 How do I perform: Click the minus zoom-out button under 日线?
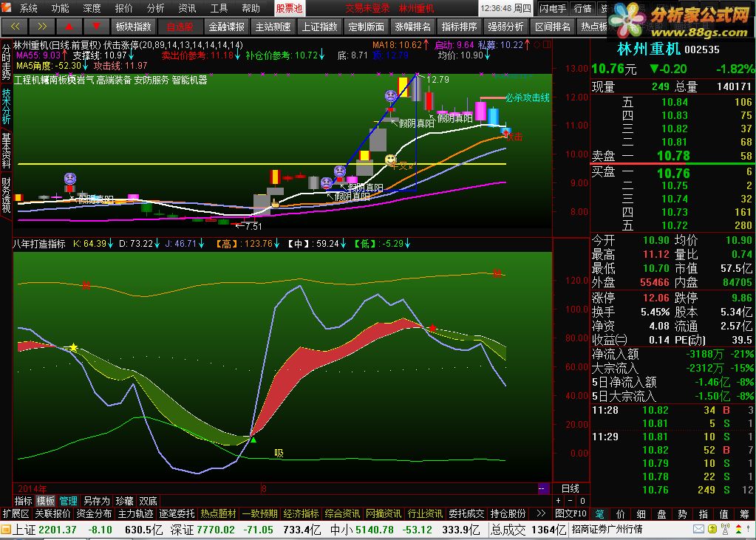tap(571, 501)
